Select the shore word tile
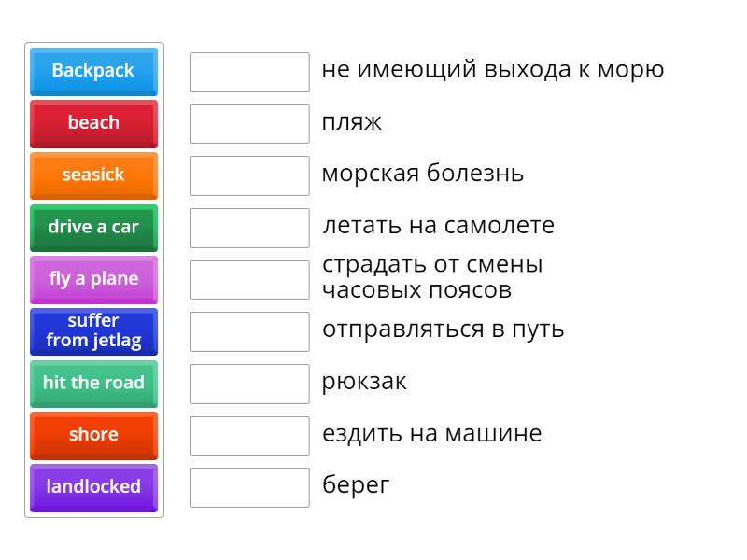Screen dimensions: 747x560 pos(93,435)
